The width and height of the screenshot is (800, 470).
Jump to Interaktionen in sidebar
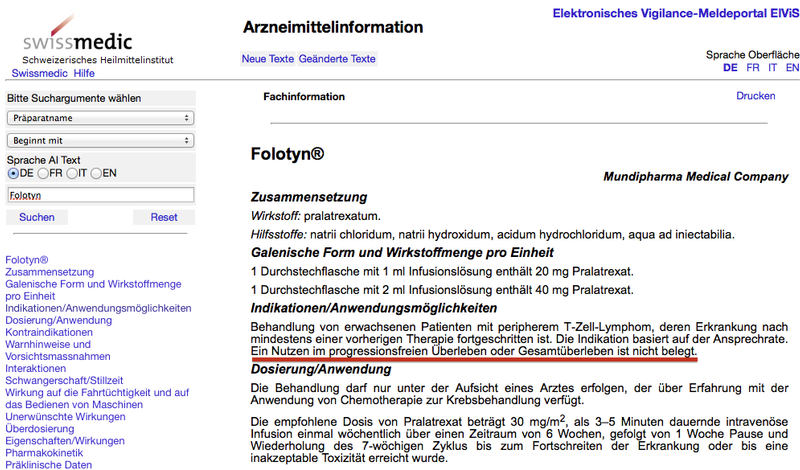coord(36,368)
